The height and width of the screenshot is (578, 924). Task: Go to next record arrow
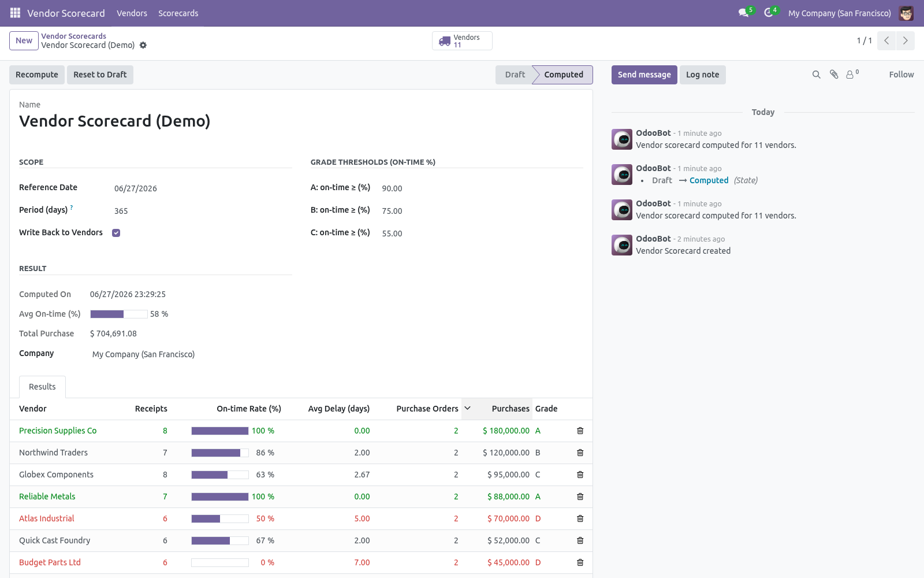906,40
